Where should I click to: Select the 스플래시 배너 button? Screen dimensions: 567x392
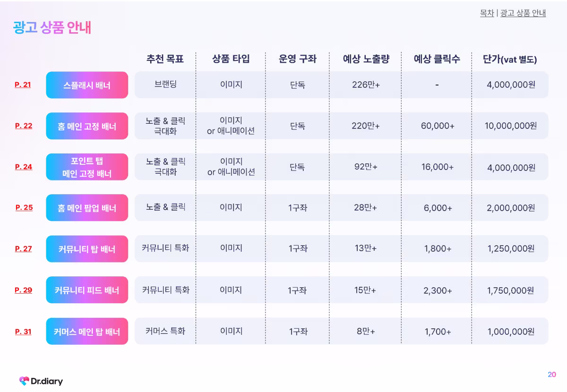87,85
